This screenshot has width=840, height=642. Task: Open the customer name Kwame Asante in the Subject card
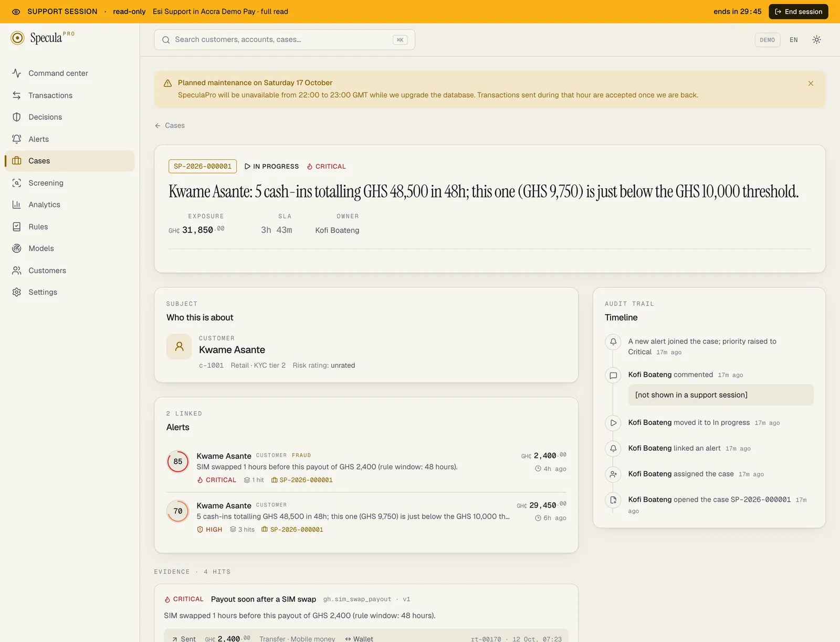click(x=232, y=350)
